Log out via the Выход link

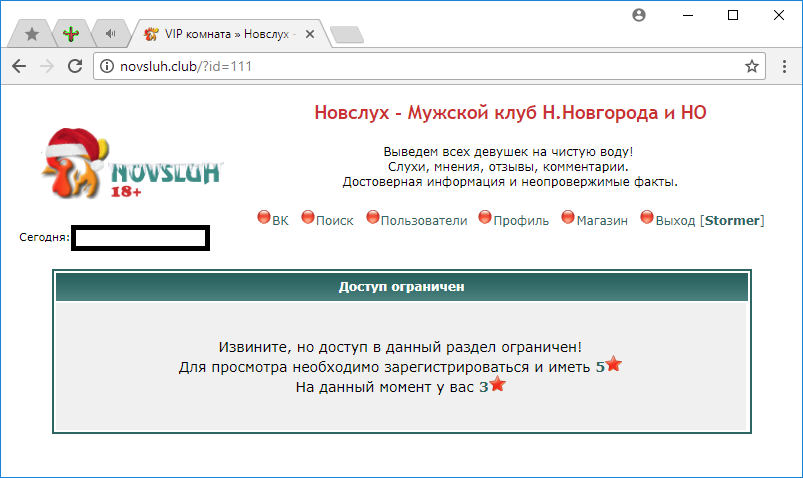click(x=676, y=220)
